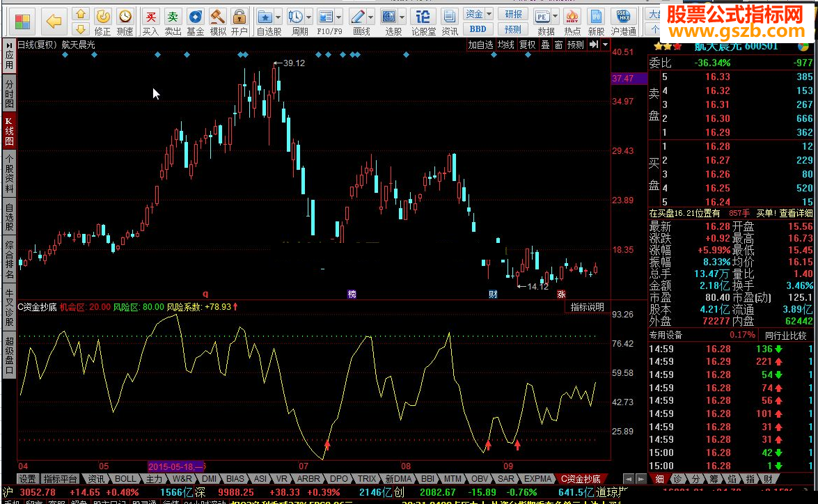Open the 选股 stock picker icon
818x504 pixels.
point(388,17)
